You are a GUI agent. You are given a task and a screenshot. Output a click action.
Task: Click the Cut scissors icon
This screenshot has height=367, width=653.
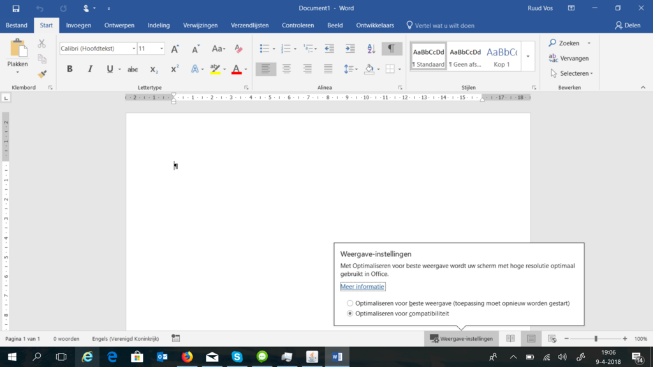point(42,43)
